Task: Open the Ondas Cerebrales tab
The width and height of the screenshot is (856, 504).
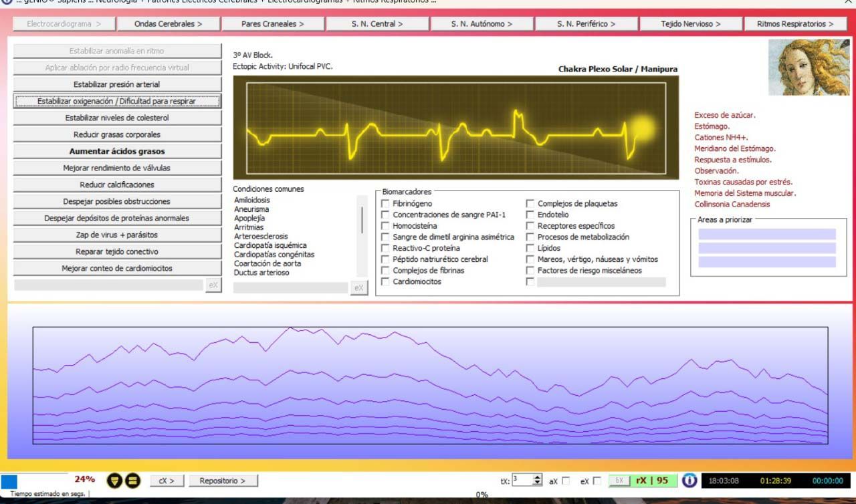Action: coord(169,24)
